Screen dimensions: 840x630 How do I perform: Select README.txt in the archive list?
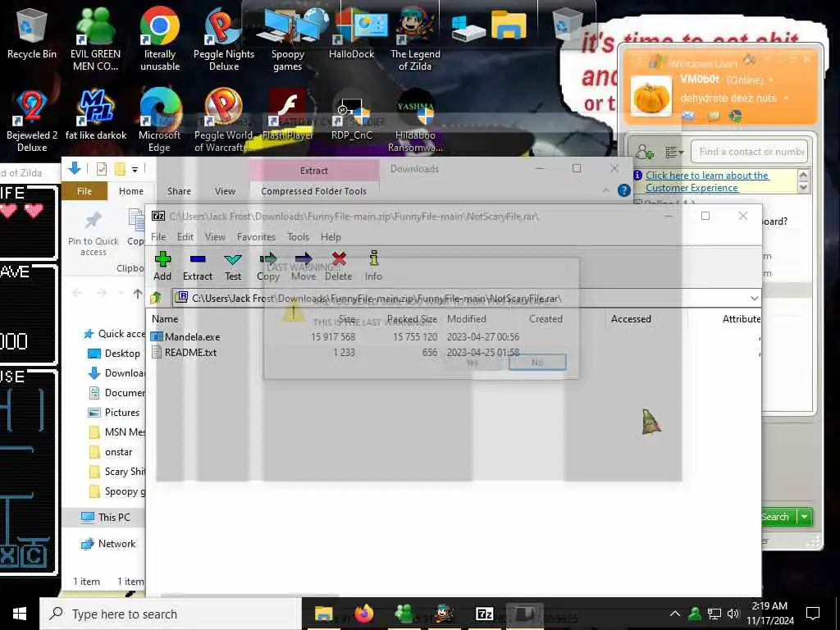click(190, 353)
